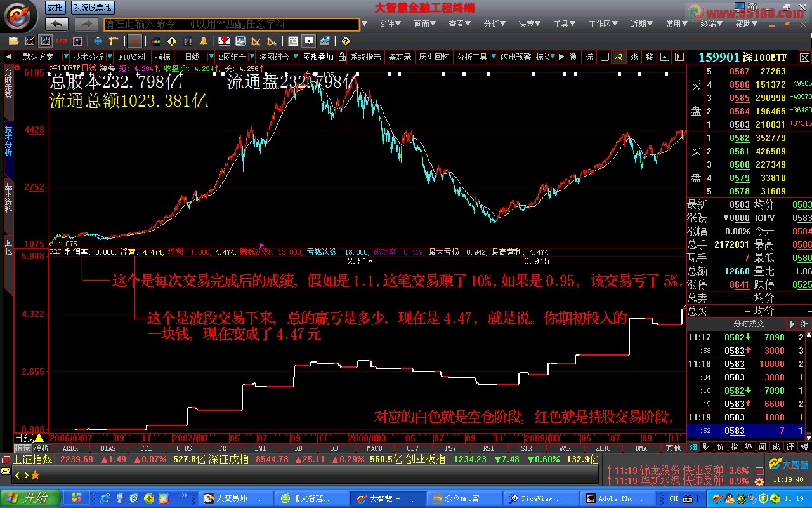Open the 画面 menu
Screen dimensions: 812x508
coord(425,24)
